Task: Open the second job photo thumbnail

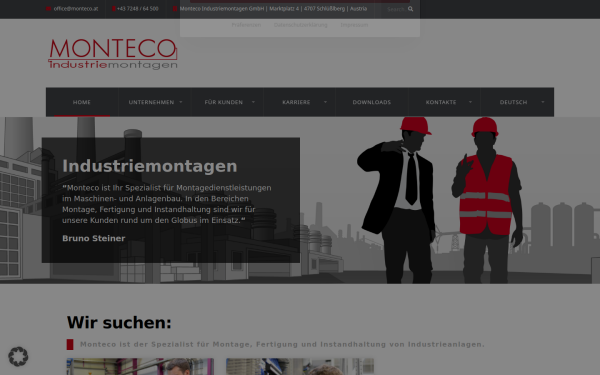Action: (x=300, y=367)
